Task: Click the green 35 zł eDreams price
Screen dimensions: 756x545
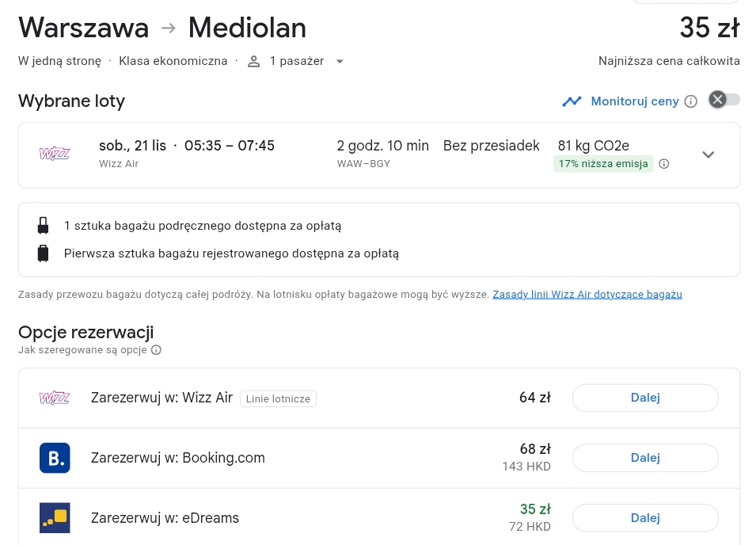Action: tap(535, 509)
